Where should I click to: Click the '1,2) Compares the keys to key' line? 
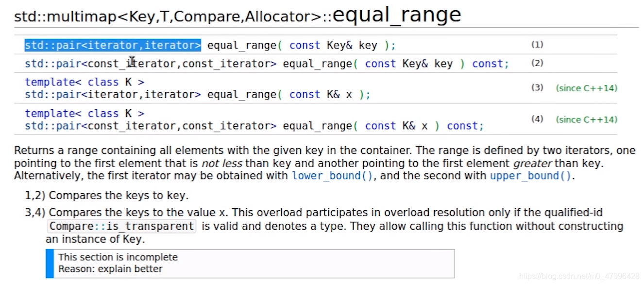point(107,196)
